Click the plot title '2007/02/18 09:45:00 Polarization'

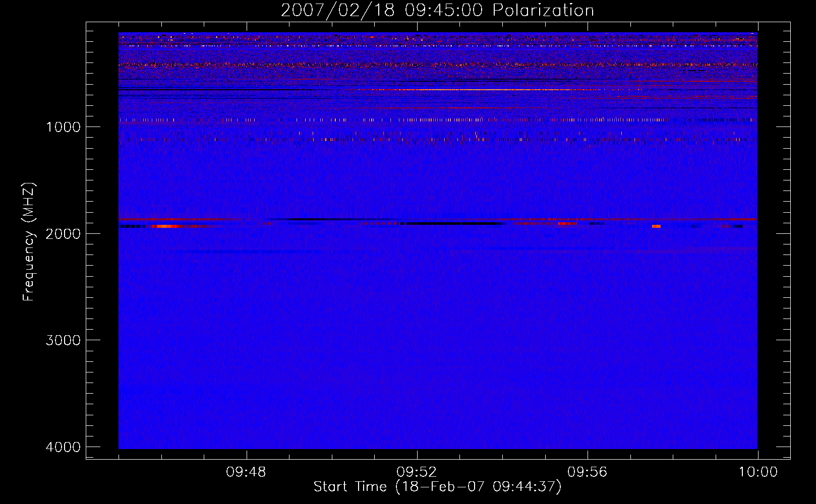pyautogui.click(x=437, y=11)
